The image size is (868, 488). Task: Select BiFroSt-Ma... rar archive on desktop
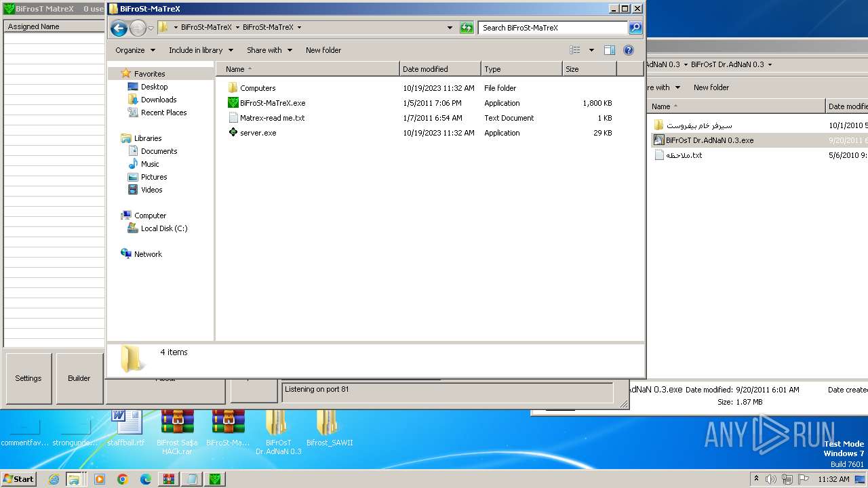(x=228, y=428)
